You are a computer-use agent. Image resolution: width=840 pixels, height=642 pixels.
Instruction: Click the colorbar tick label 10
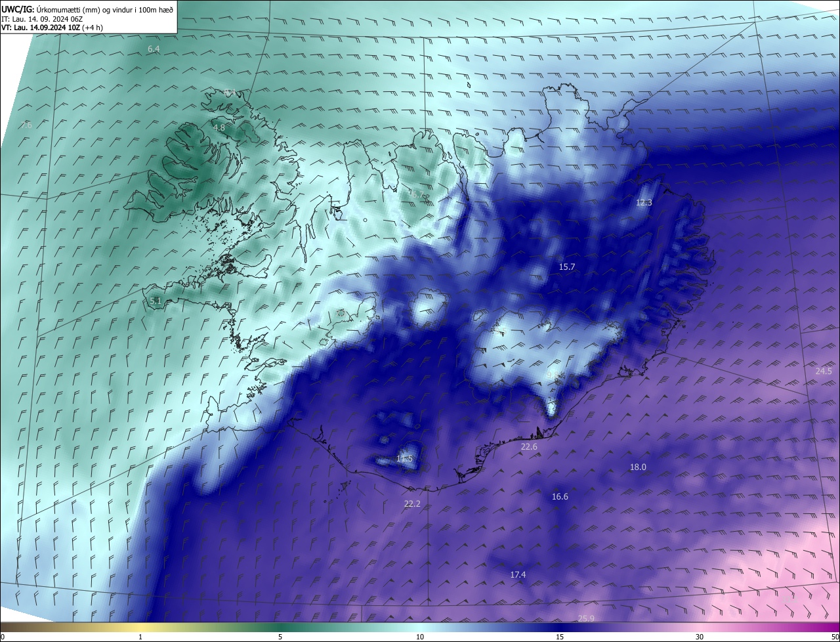click(x=420, y=637)
